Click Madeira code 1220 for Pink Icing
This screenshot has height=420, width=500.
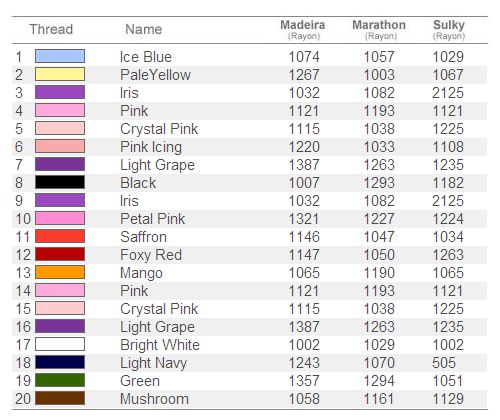[304, 147]
